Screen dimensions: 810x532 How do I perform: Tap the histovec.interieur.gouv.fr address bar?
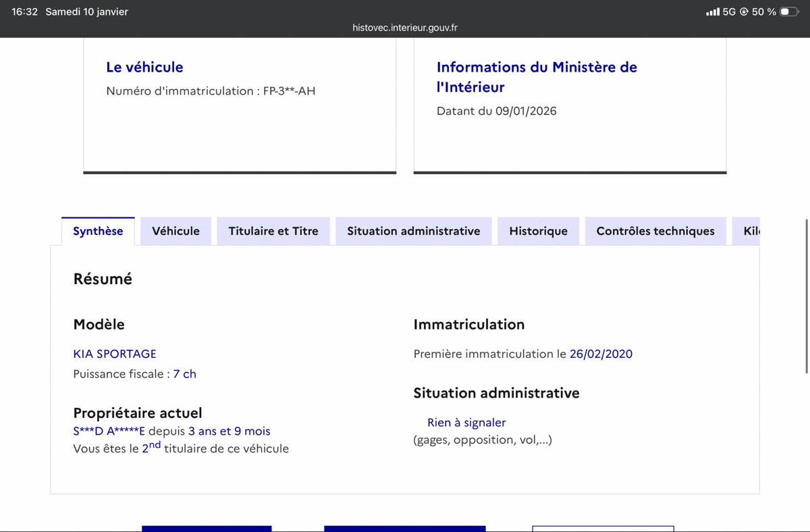[x=405, y=28]
